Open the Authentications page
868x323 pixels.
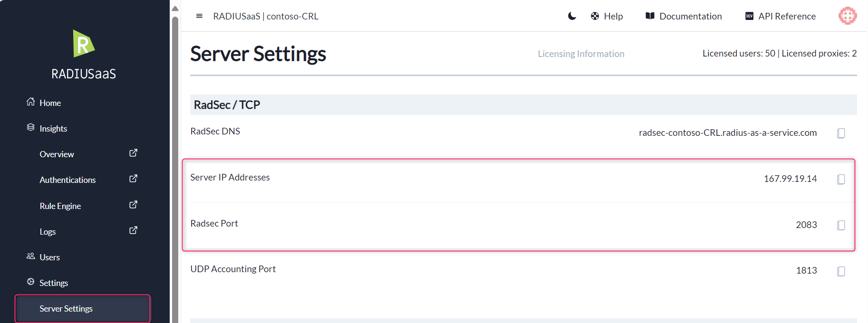(x=68, y=180)
